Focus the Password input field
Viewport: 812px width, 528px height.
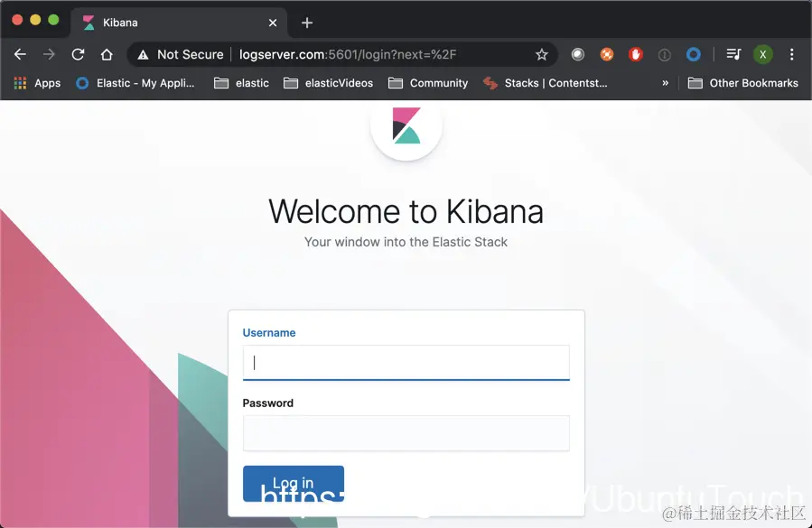[x=406, y=432]
